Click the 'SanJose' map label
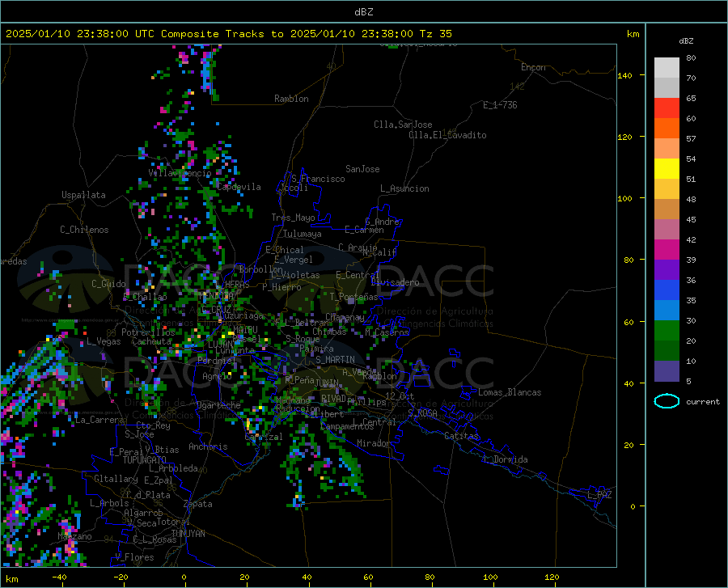 [362, 169]
